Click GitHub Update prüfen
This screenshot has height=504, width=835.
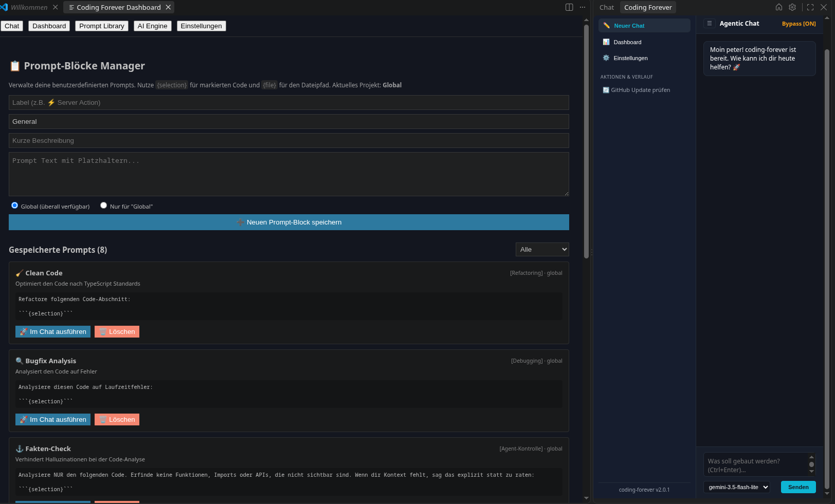(637, 90)
